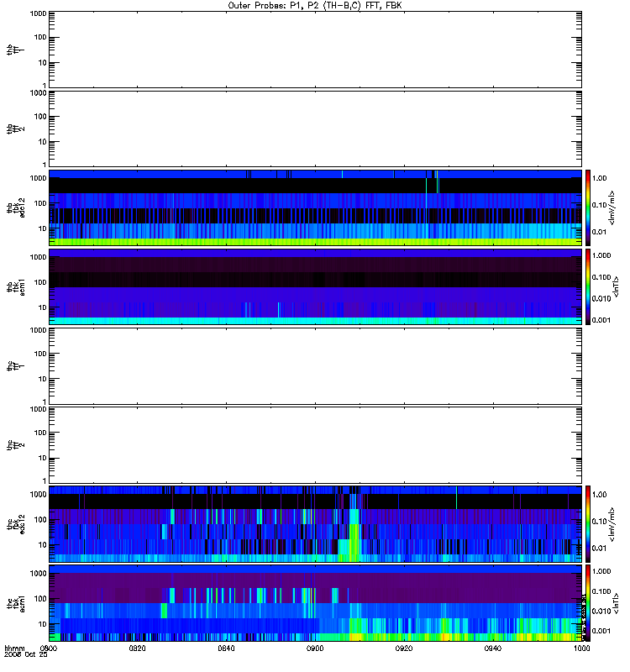Screen dimensions: 630x672
Task: Click the '0800' time axis label
Action: tap(48, 648)
